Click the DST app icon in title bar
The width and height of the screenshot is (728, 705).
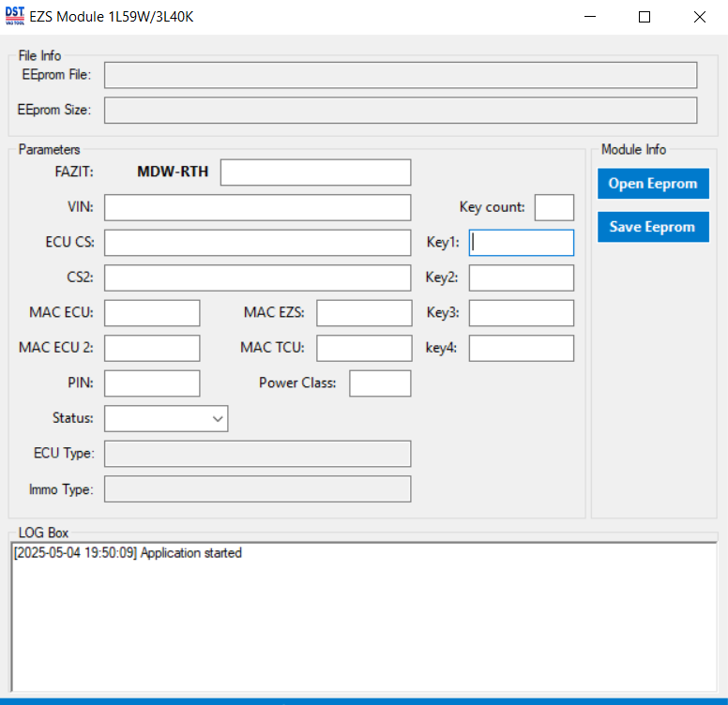(x=15, y=16)
